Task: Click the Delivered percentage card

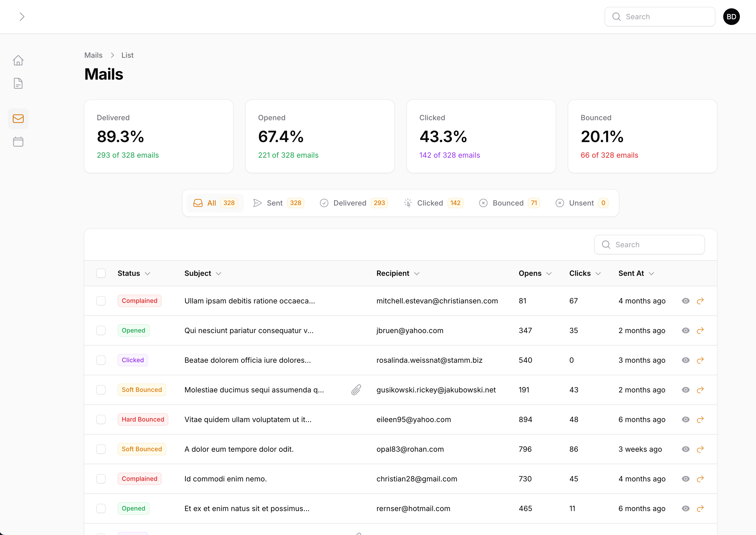Action: pyautogui.click(x=159, y=136)
